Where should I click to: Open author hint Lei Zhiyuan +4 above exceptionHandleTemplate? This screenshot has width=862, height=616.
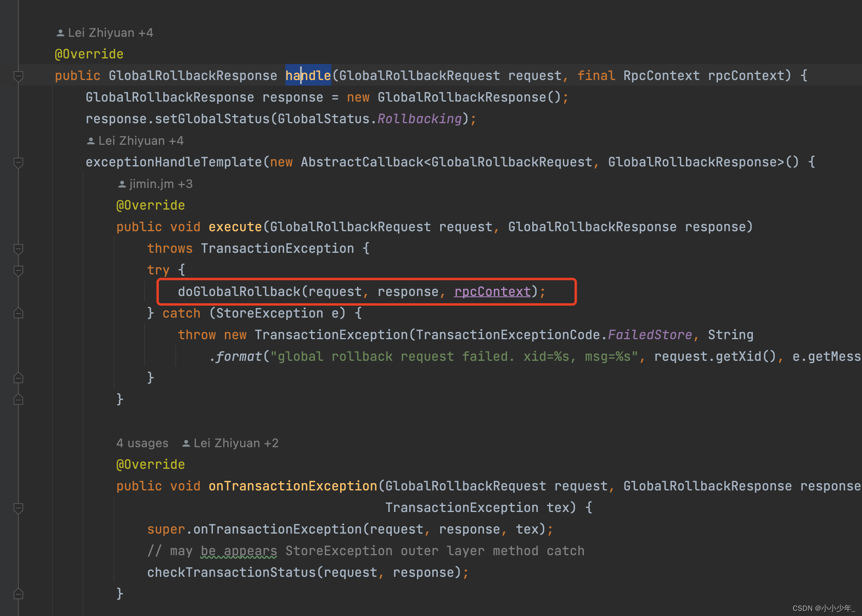click(x=135, y=141)
